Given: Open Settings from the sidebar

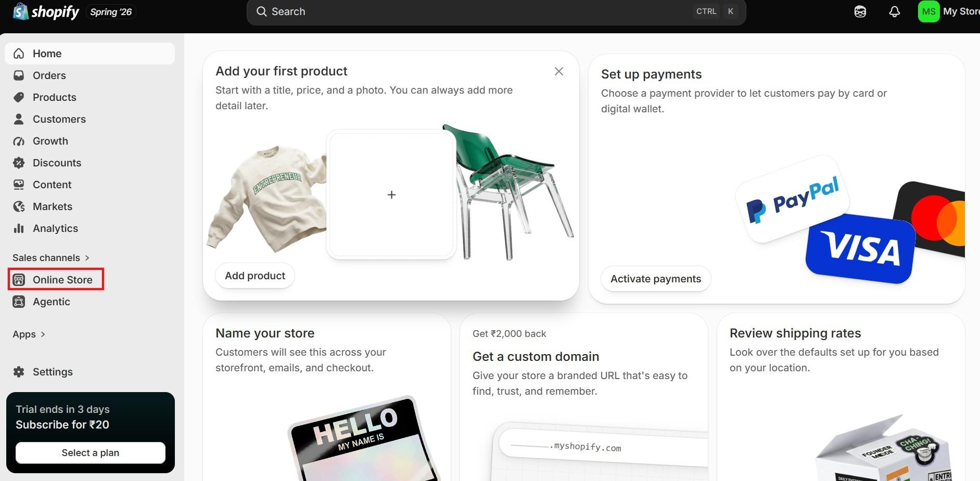Looking at the screenshot, I should (x=90, y=372).
